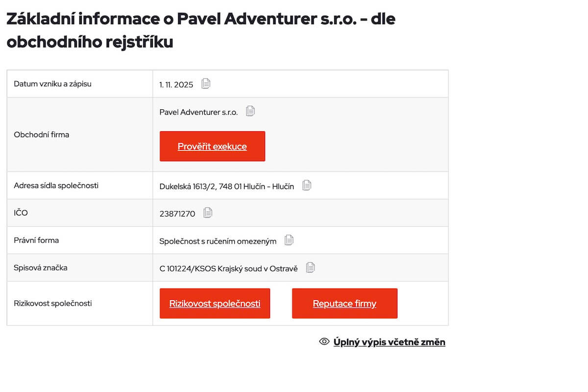588x392 pixels.
Task: Click the Spisová značka row label
Action: [41, 268]
